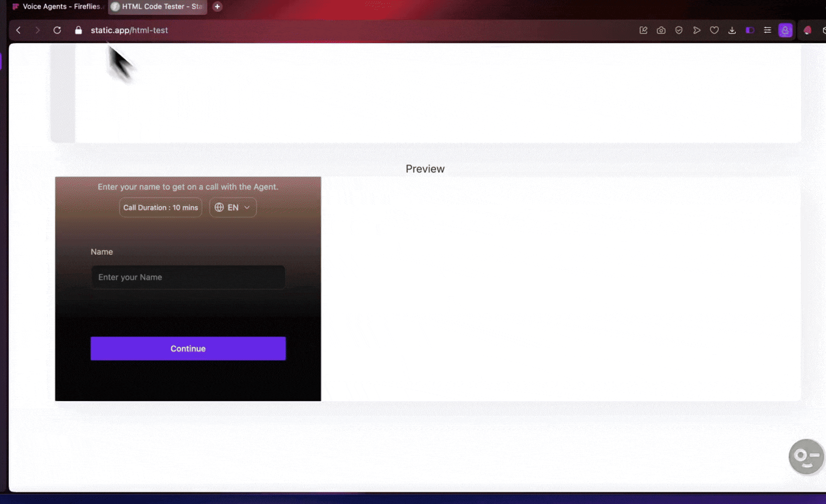Click the send arrow icon in the toolbar
The height and width of the screenshot is (504, 826).
click(x=697, y=30)
